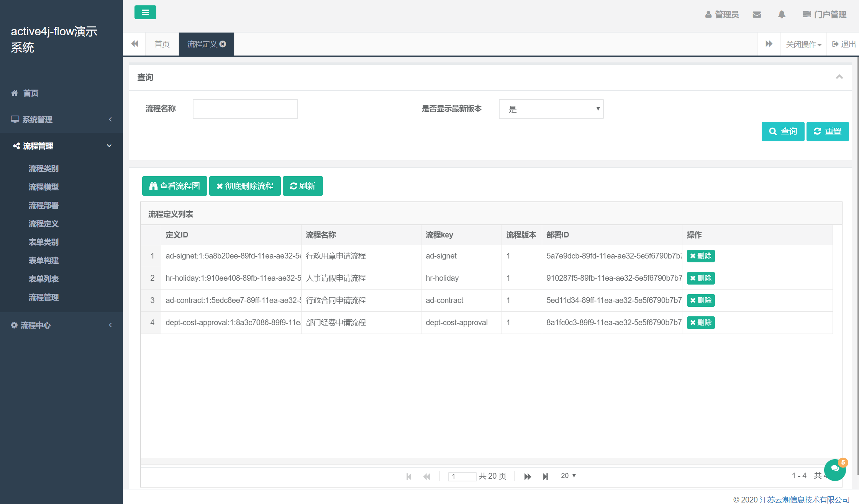
Task: Click the 查看流程图 button
Action: [174, 186]
